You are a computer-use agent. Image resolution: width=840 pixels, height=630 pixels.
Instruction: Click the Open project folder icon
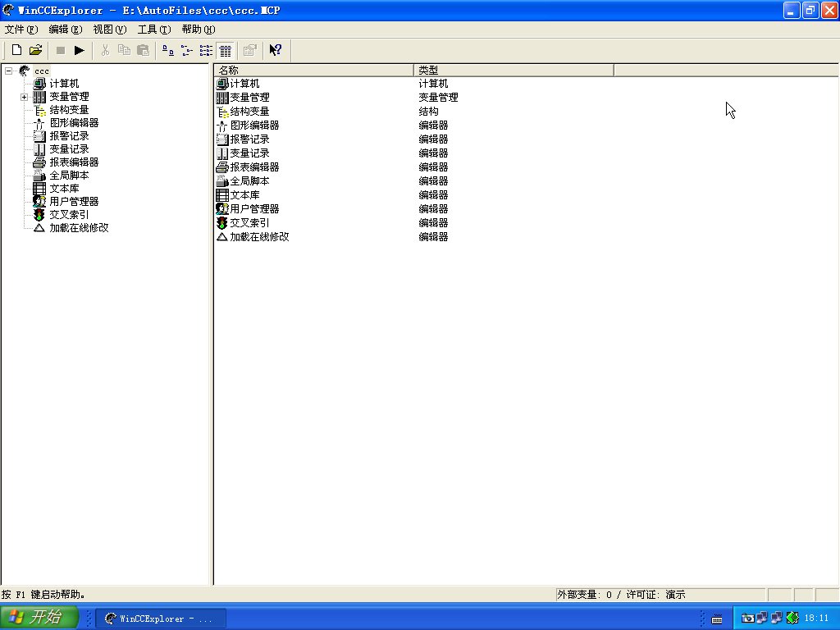click(x=35, y=50)
